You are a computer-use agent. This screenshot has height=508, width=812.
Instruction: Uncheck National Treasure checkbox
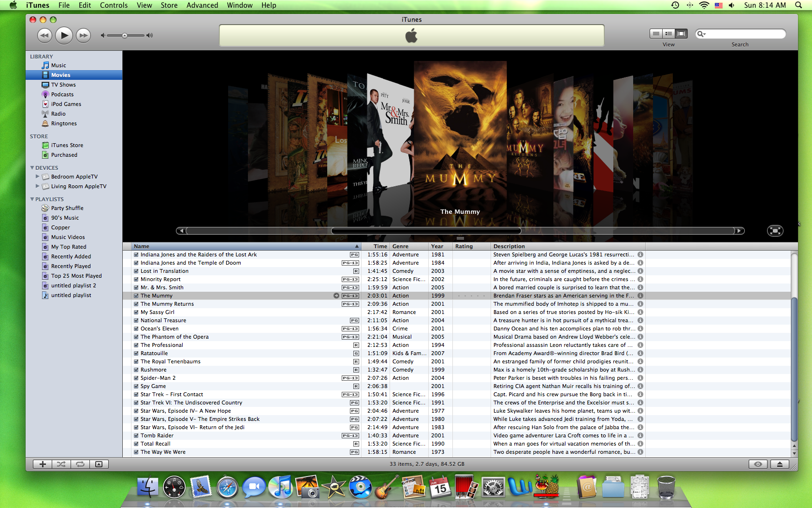coord(136,320)
